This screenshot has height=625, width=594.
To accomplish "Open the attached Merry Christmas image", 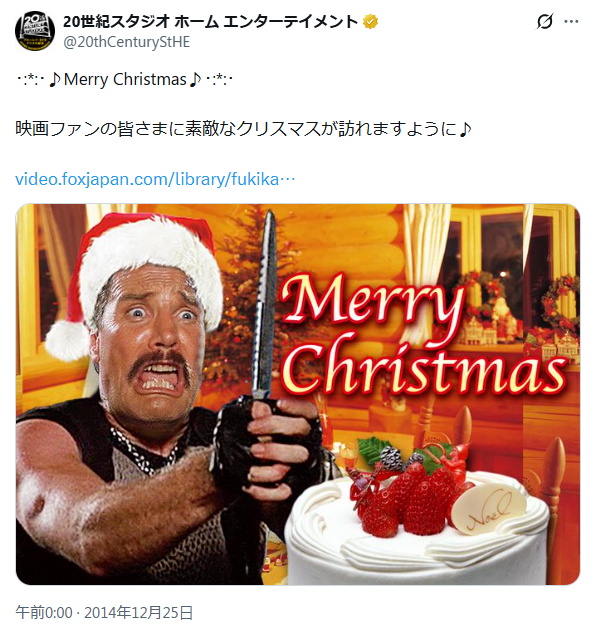I will click(298, 394).
